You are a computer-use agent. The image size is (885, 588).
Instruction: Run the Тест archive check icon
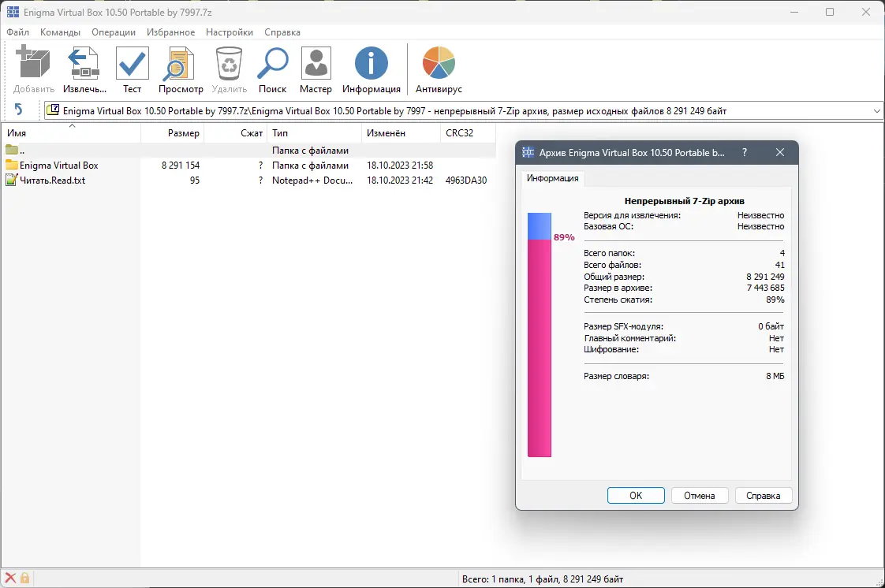(x=132, y=62)
